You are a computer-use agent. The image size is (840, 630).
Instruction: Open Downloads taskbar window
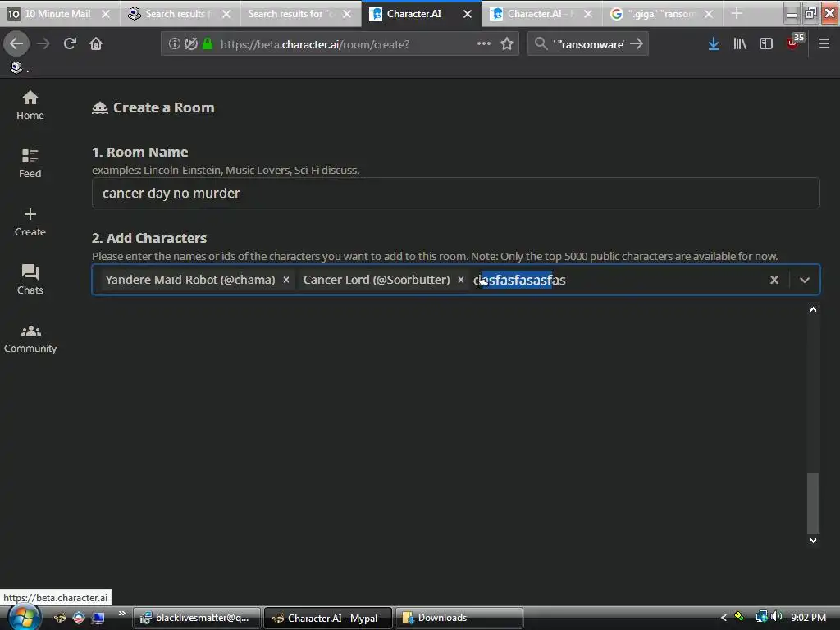tap(459, 618)
